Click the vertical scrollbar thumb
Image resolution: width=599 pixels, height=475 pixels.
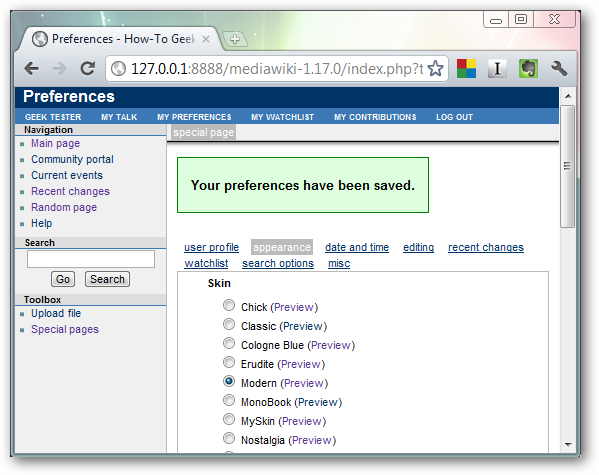[x=568, y=166]
